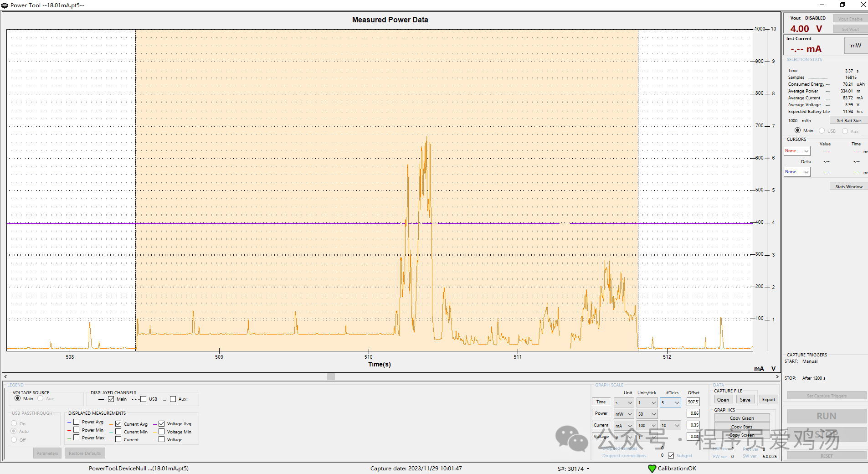This screenshot has width=868, height=474.
Task: Click the Measured Power Data graph title
Action: point(390,20)
